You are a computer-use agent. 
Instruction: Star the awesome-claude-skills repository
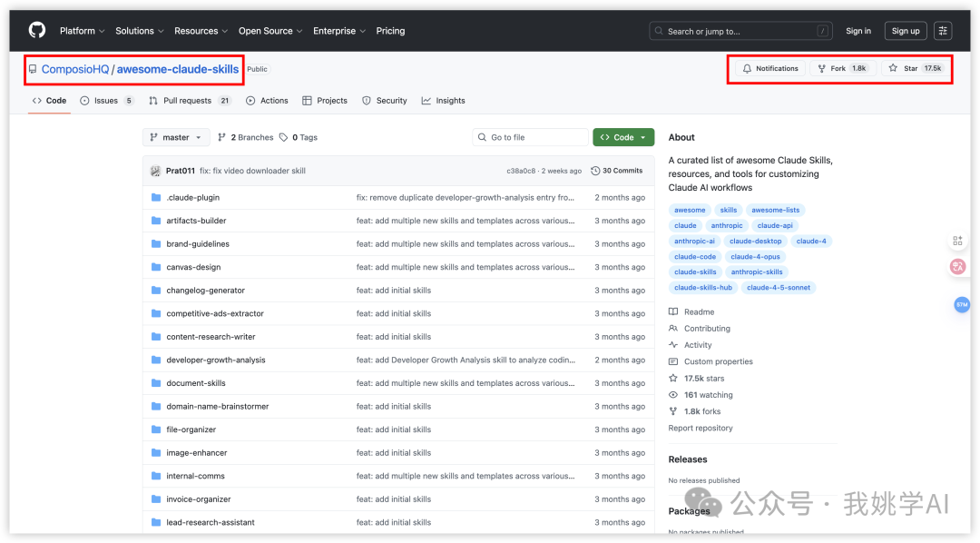tap(915, 69)
